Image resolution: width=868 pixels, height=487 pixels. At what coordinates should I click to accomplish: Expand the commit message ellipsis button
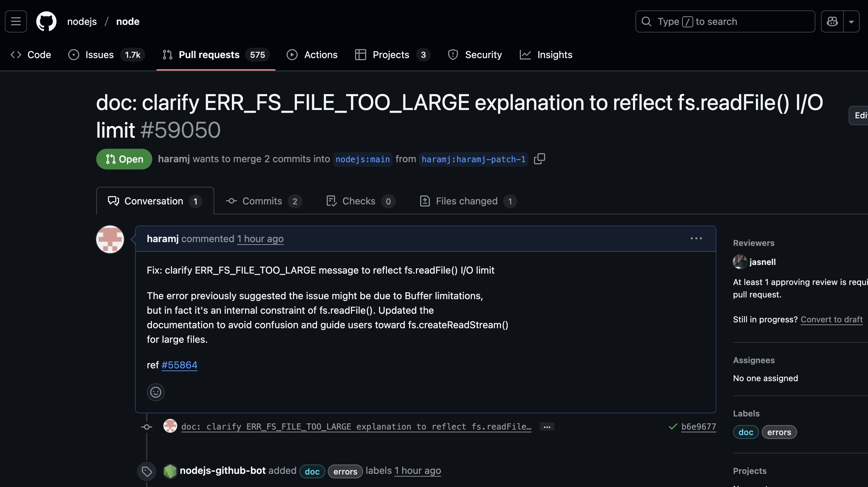(x=547, y=426)
